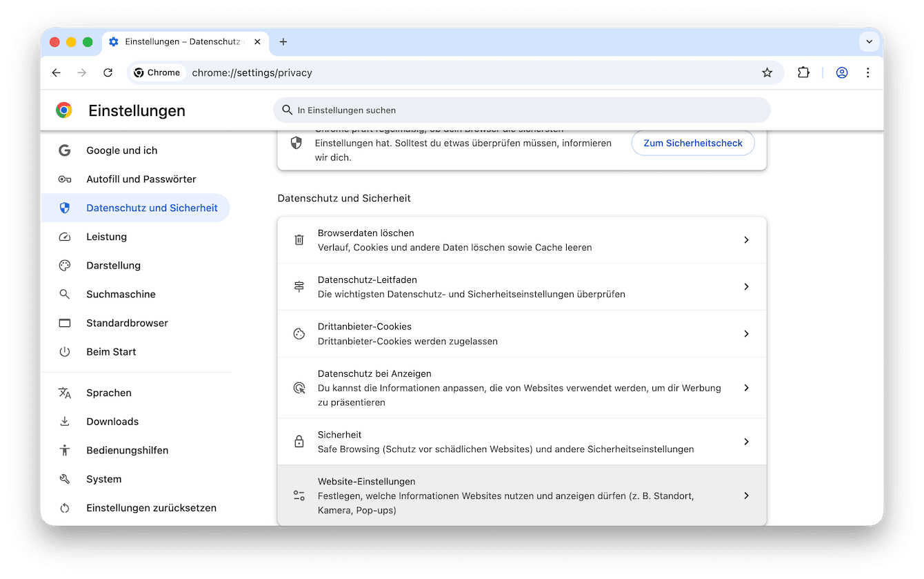Click the profile avatar icon in the toolbar
This screenshot has height=579, width=924.
[842, 72]
